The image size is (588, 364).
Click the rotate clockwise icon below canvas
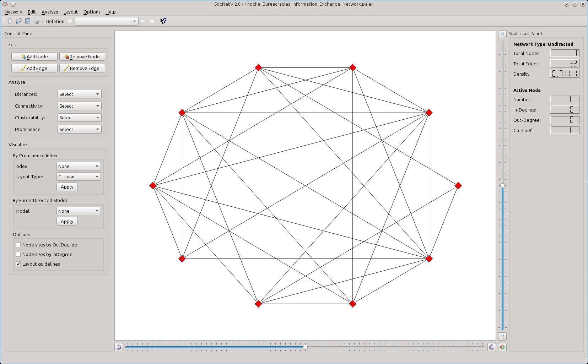point(491,347)
